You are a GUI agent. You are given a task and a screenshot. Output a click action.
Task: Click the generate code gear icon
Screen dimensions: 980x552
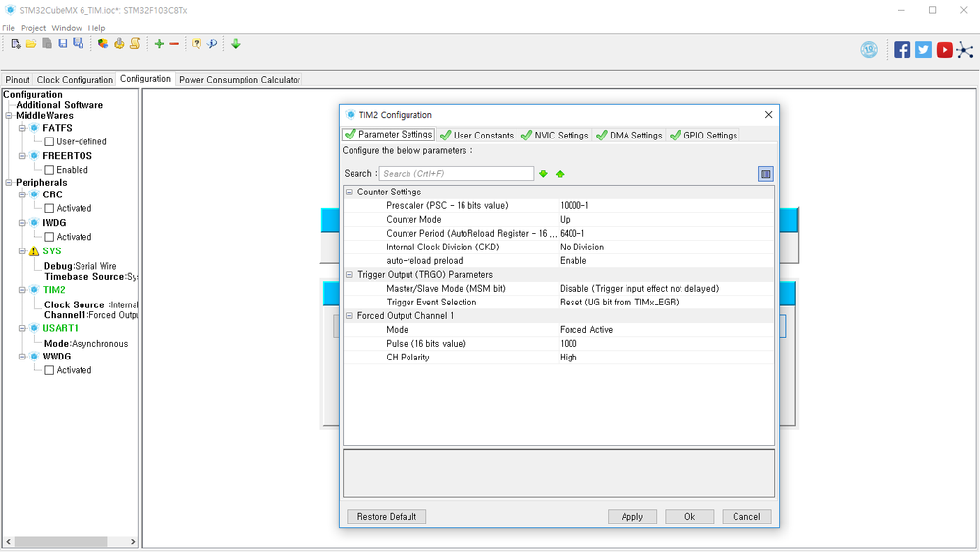(x=119, y=44)
